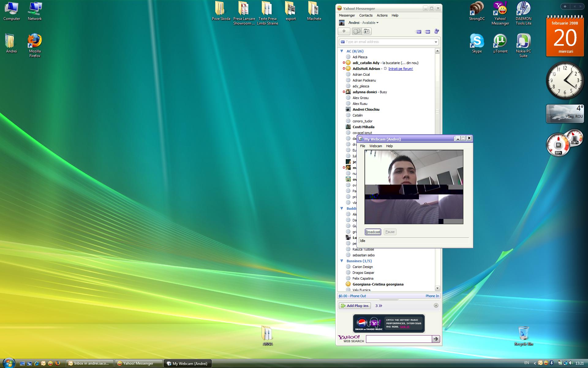Click the volume speaker tray icon

[x=571, y=363]
